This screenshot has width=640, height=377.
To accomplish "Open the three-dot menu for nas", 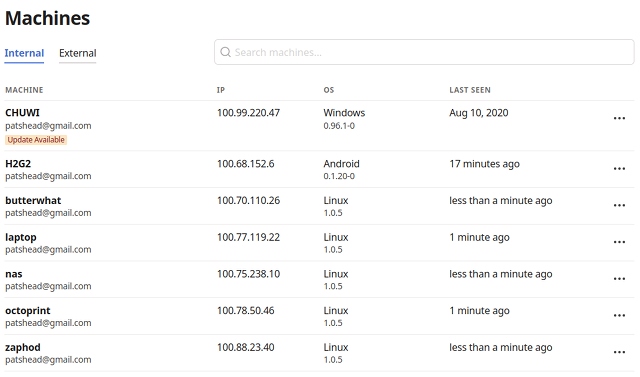I will 619,279.
